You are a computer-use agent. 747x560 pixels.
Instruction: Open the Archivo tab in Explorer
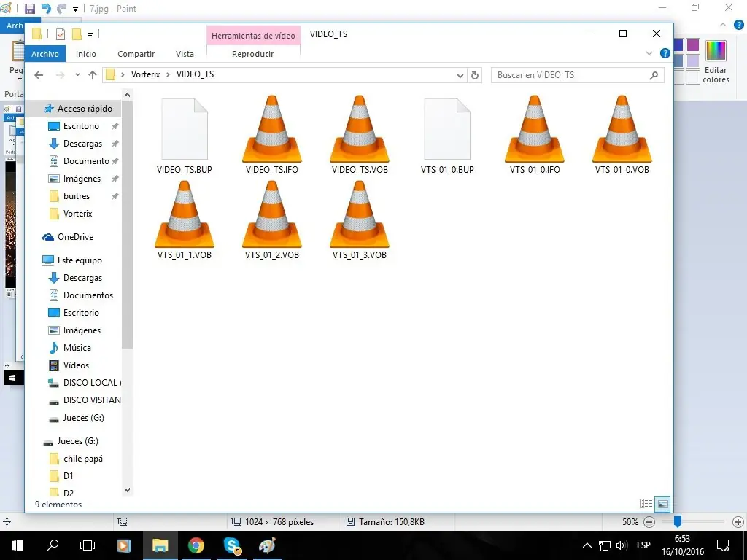pos(45,54)
